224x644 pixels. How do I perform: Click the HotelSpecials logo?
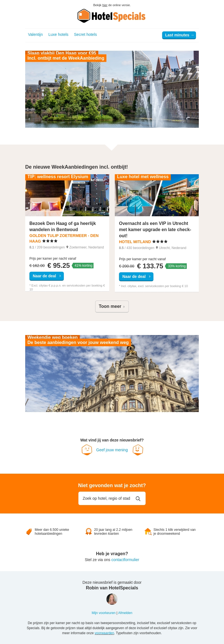111,16
